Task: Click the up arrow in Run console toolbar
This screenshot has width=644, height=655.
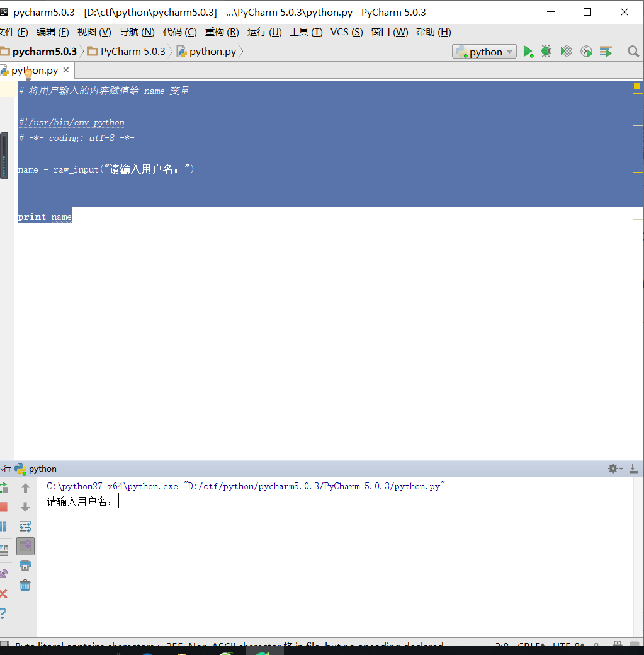Action: [25, 487]
